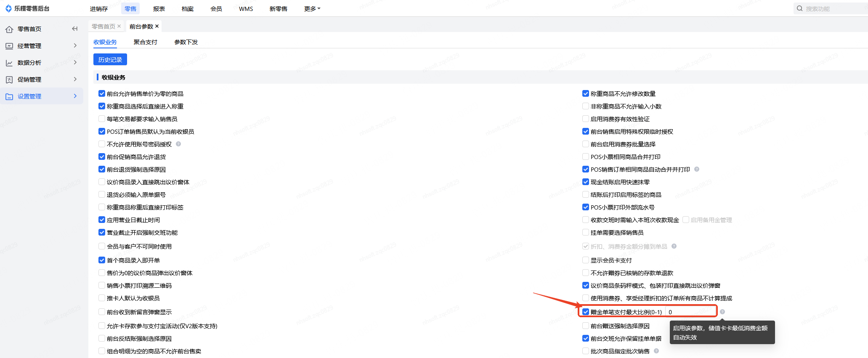Uncheck 称重商品选择后直接进入称重
Viewport: 868px width, 358px height.
[x=102, y=106]
